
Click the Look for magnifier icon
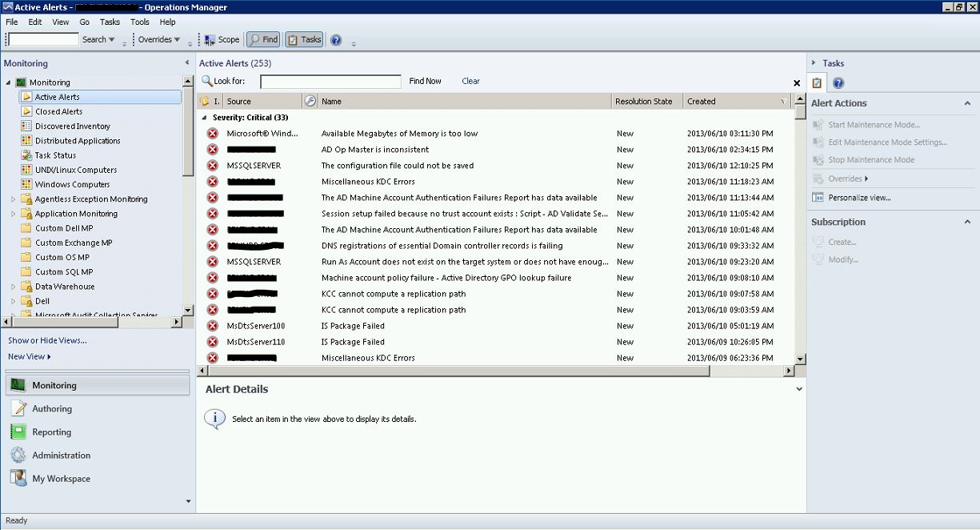[x=207, y=81]
